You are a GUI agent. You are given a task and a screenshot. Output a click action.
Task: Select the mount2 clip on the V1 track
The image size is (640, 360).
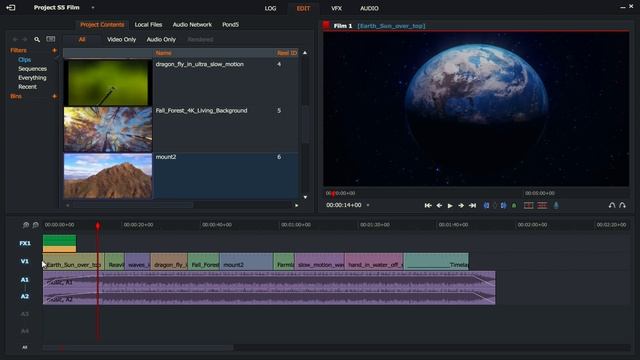coord(247,261)
